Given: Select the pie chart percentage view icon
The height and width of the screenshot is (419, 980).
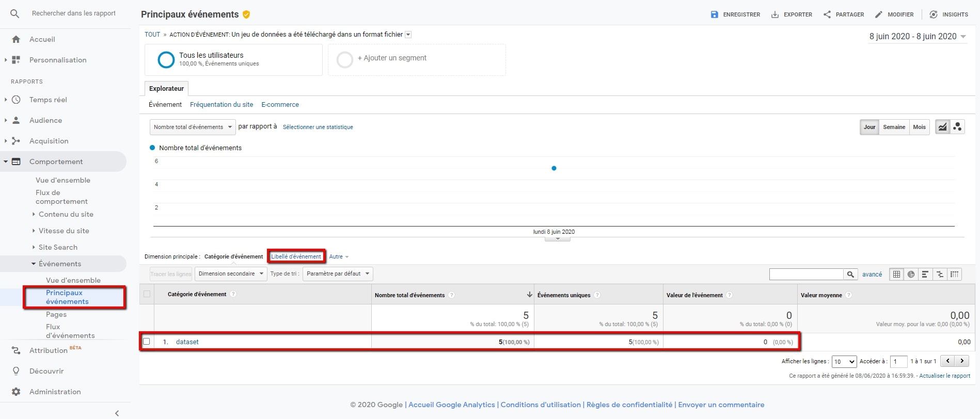Looking at the screenshot, I should pyautogui.click(x=911, y=275).
